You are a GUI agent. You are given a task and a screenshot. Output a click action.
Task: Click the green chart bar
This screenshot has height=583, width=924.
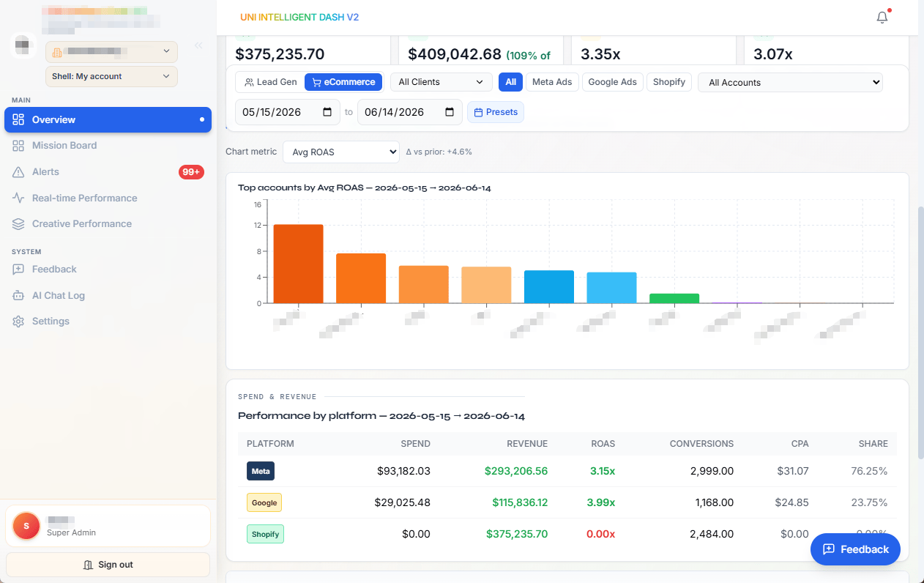674,298
